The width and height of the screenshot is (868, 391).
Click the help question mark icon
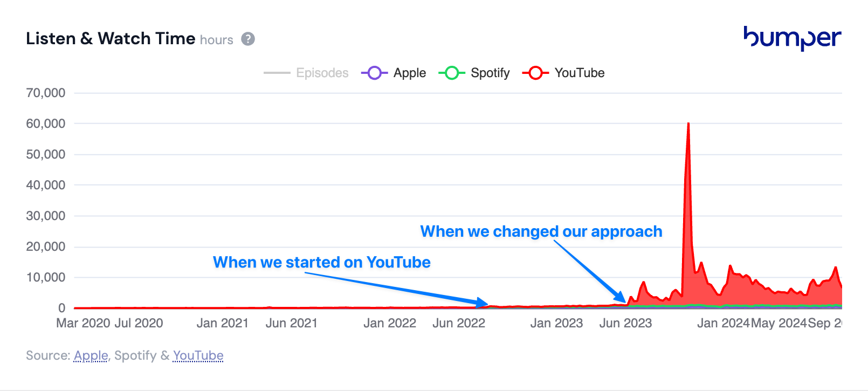248,39
